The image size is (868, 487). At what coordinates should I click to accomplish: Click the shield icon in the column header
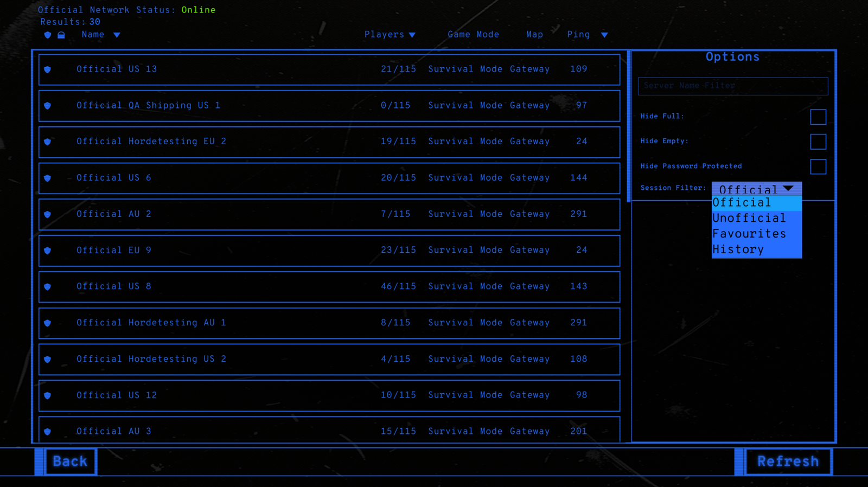click(x=48, y=35)
